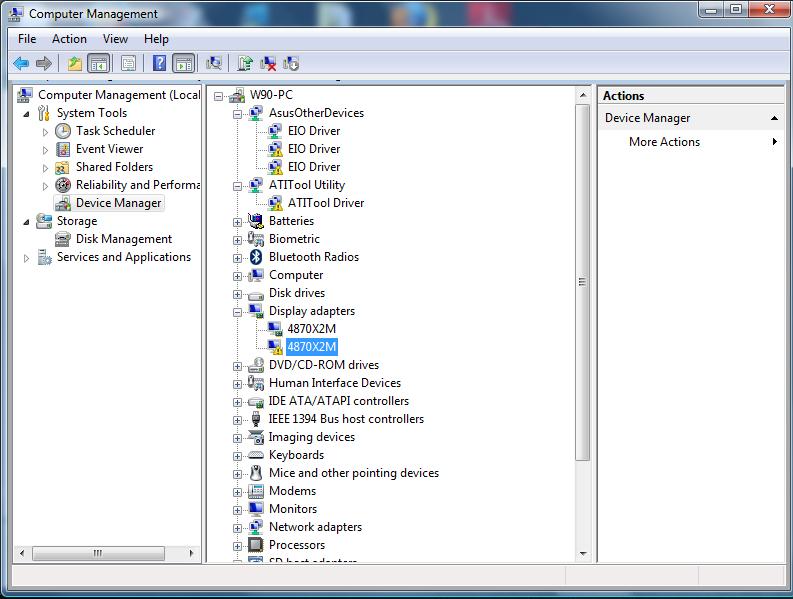Collapse the Storage node

pyautogui.click(x=26, y=222)
